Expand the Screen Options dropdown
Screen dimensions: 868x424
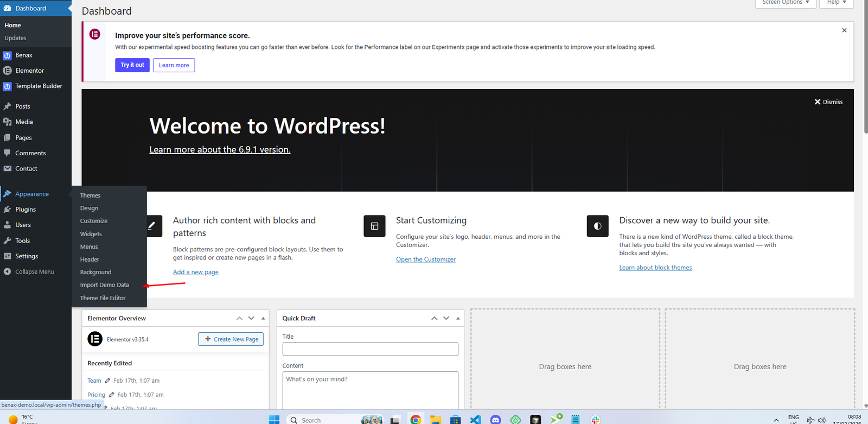tap(785, 3)
